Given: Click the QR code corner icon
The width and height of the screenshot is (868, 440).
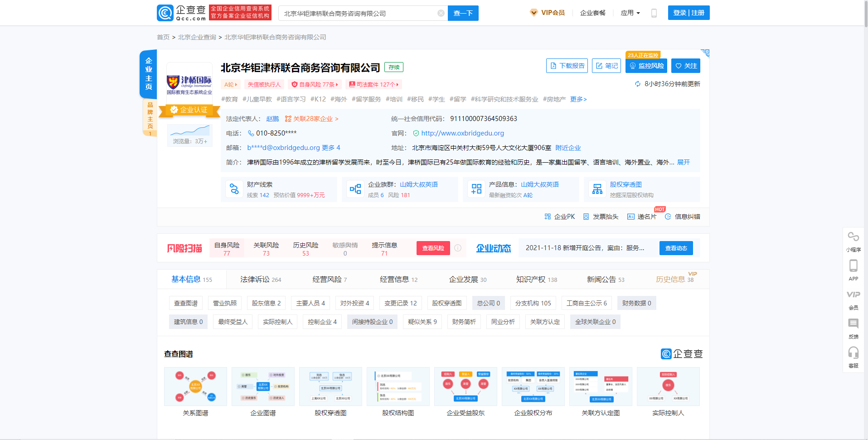Looking at the screenshot, I should pyautogui.click(x=705, y=53).
